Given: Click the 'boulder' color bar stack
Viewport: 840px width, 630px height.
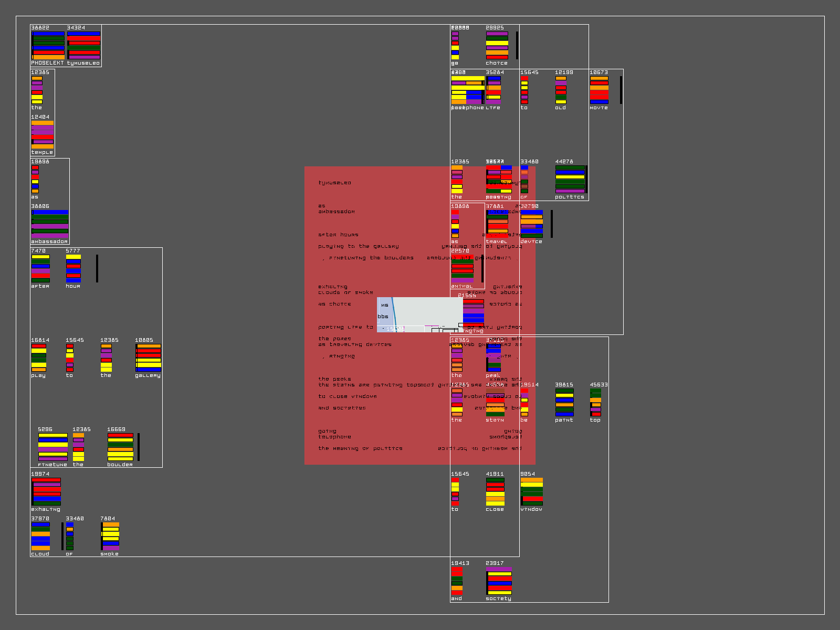Looking at the screenshot, I should [x=120, y=447].
